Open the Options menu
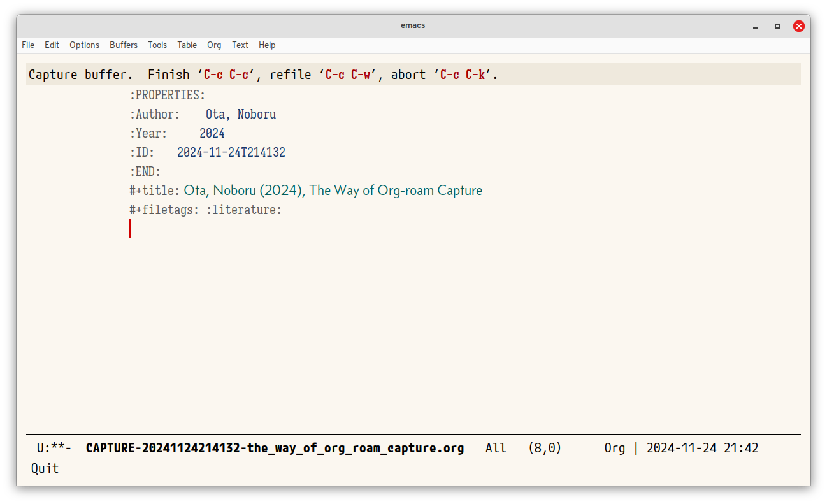 click(84, 45)
